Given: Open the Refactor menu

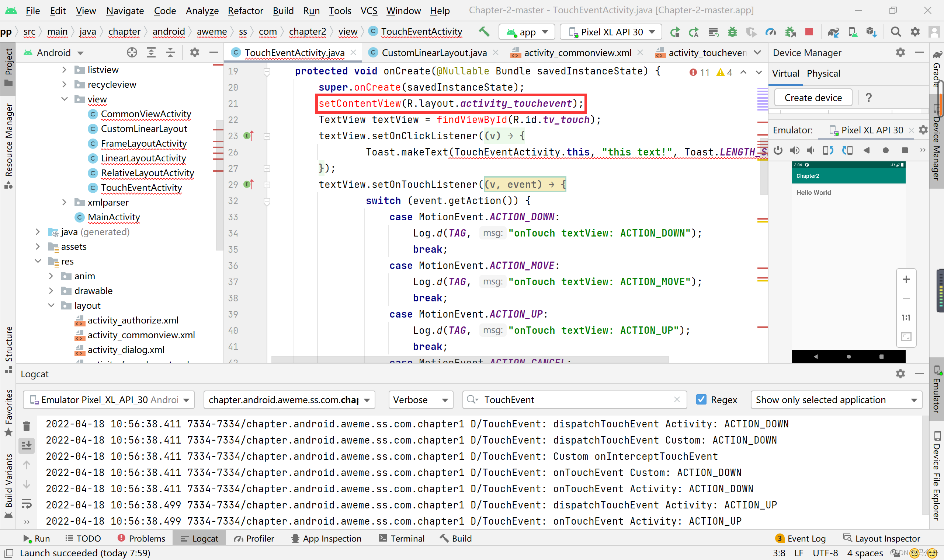Looking at the screenshot, I should click(245, 11).
